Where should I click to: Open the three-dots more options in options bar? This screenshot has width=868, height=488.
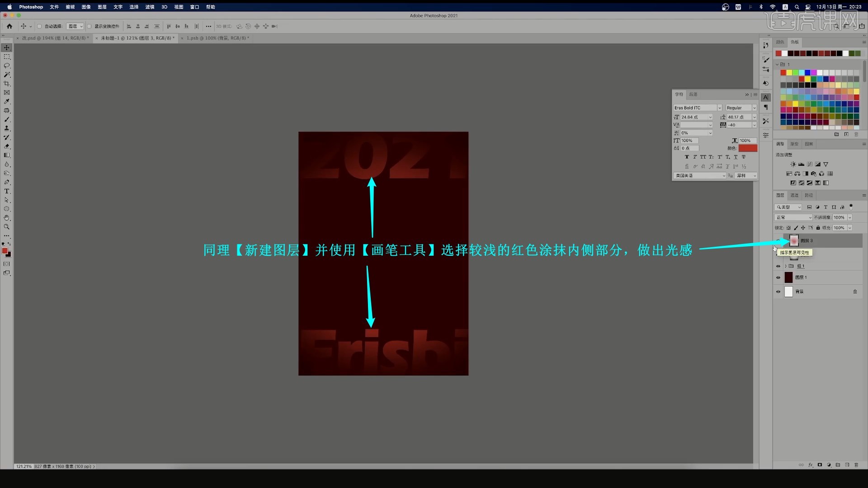pyautogui.click(x=208, y=26)
